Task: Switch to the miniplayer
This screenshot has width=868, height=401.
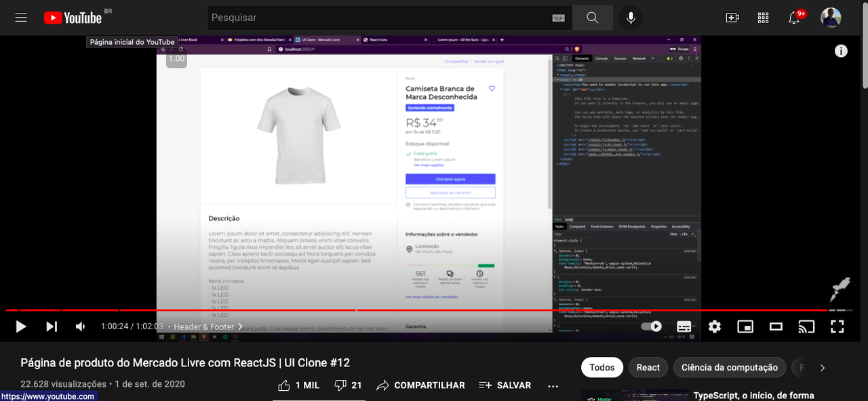Action: 745,326
